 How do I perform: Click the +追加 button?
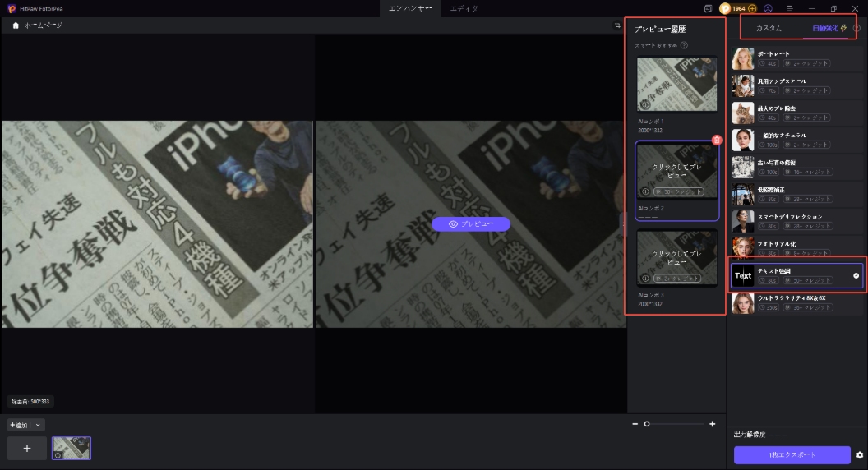click(x=19, y=425)
